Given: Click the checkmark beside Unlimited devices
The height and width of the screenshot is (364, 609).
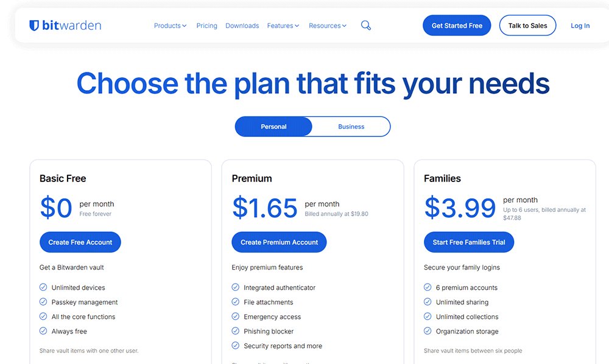Looking at the screenshot, I should 43,287.
